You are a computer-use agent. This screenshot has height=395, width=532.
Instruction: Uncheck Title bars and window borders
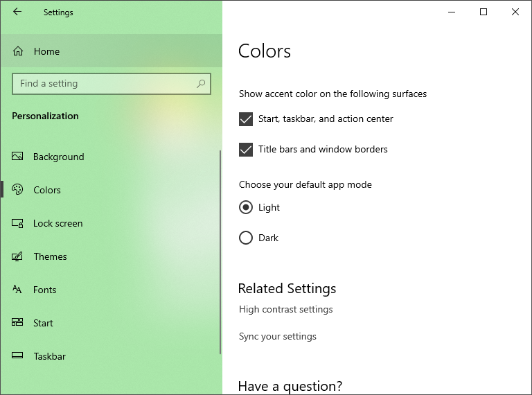[246, 150]
